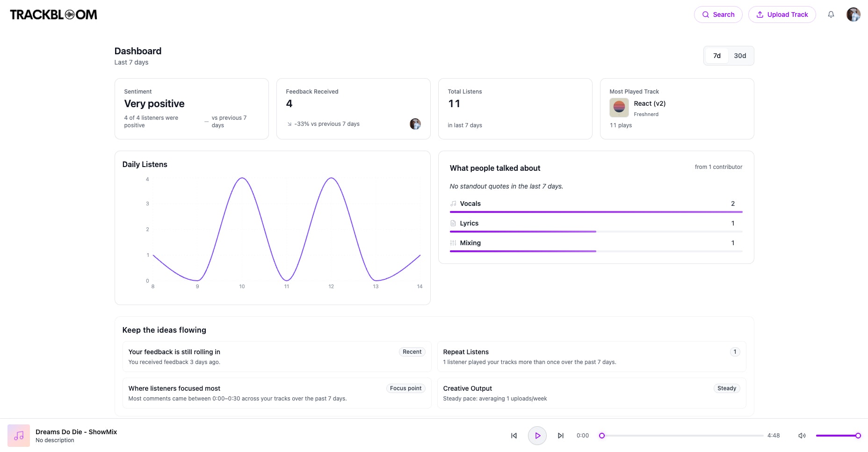The image size is (868, 452).
Task: Open the notifications bell
Action: (831, 15)
